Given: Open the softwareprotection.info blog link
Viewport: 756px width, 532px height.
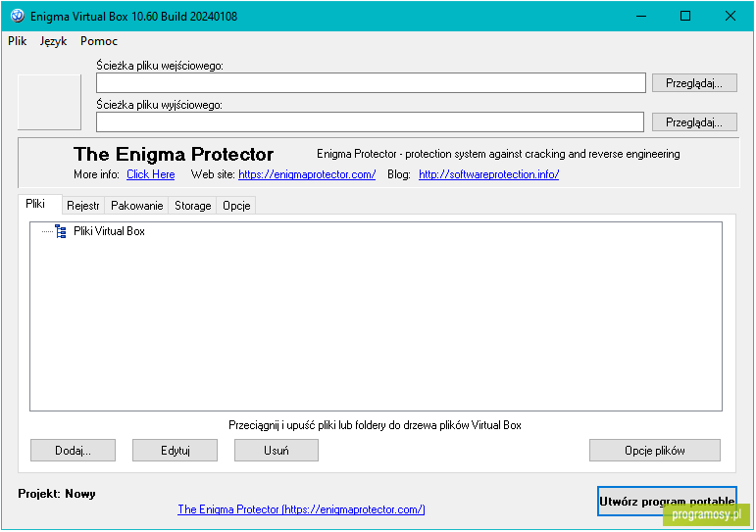Looking at the screenshot, I should [x=488, y=174].
